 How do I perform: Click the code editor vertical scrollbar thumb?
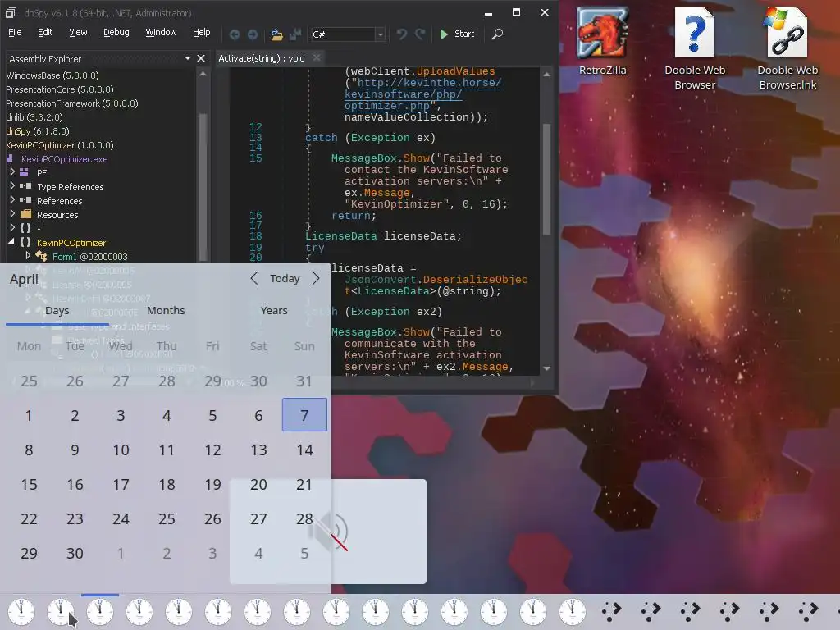pyautogui.click(x=546, y=179)
